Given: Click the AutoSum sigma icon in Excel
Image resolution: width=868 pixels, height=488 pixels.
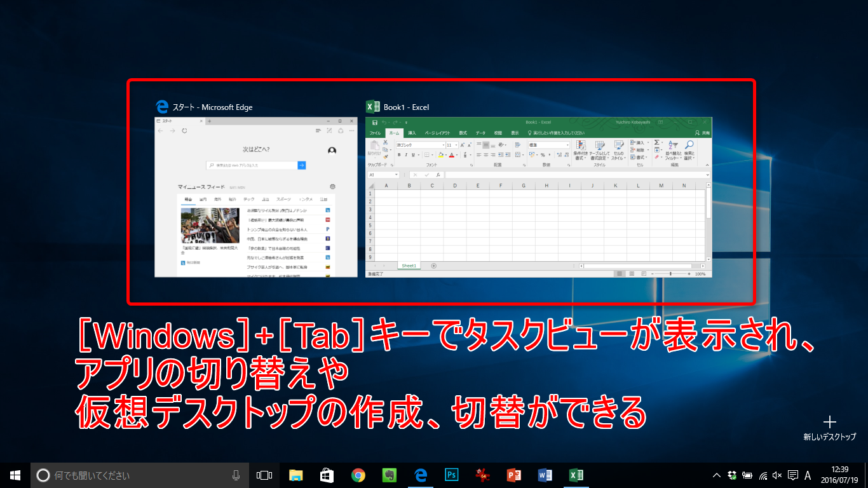Looking at the screenshot, I should click(x=657, y=142).
